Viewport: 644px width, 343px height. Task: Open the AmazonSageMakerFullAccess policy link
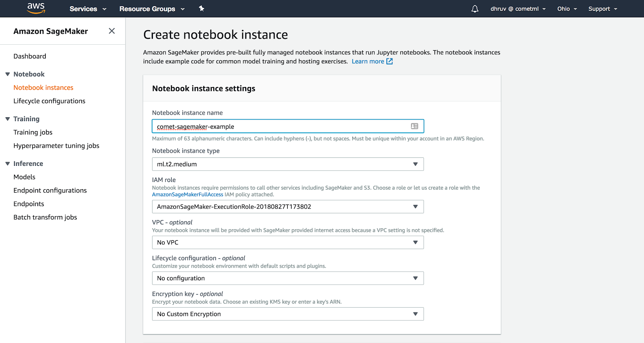click(188, 194)
